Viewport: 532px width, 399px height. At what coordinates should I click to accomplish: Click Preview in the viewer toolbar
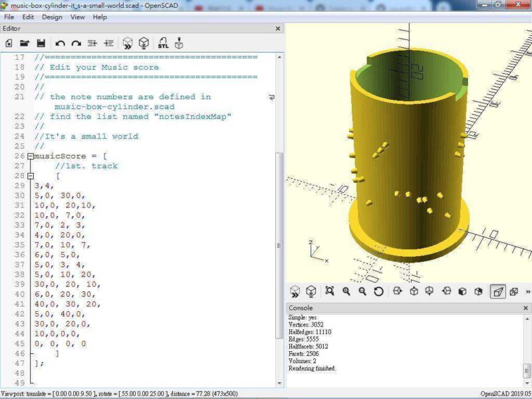pos(295,291)
